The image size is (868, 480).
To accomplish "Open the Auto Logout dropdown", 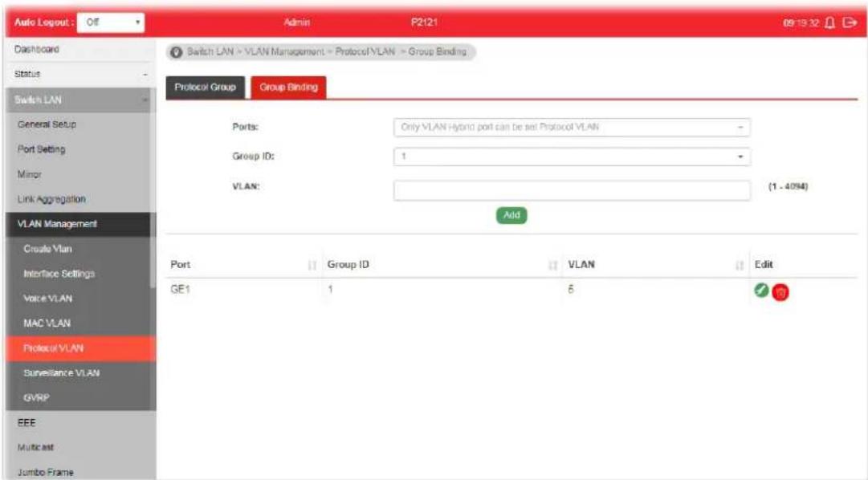I will [111, 22].
